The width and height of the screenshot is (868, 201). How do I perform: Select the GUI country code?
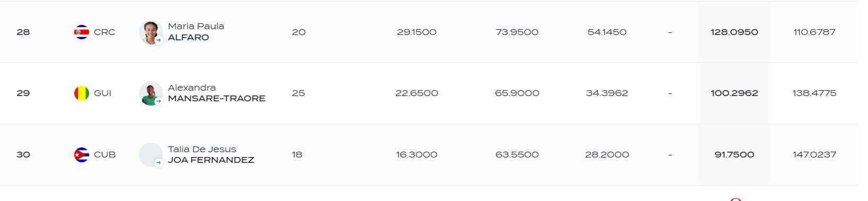[102, 93]
